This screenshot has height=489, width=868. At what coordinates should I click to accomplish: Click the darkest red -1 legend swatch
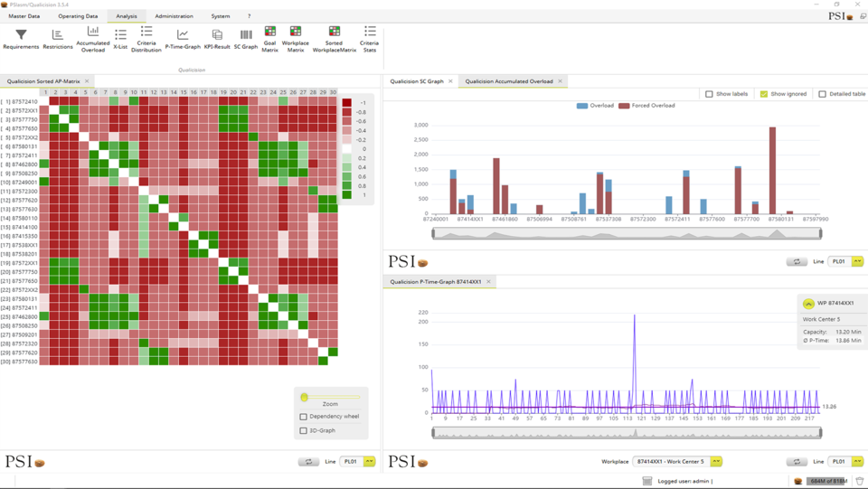346,102
